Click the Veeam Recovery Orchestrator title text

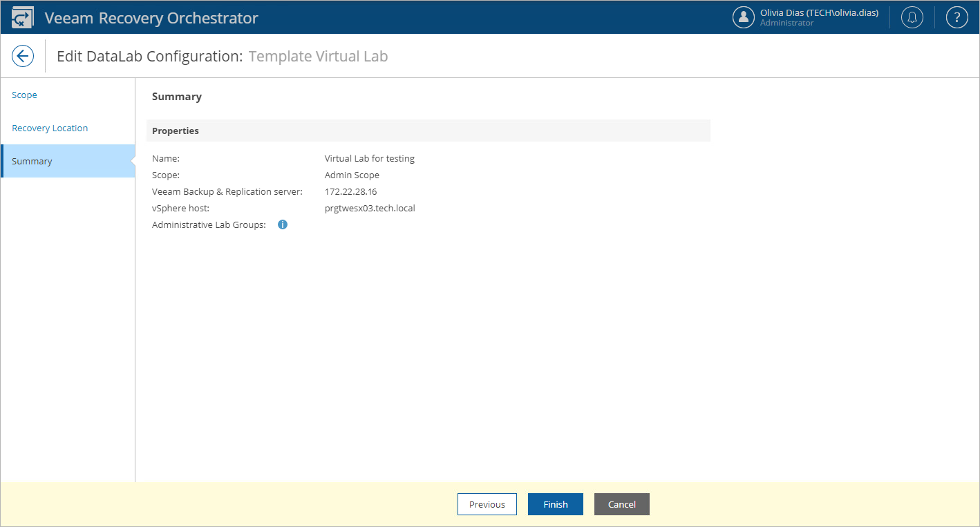click(151, 18)
